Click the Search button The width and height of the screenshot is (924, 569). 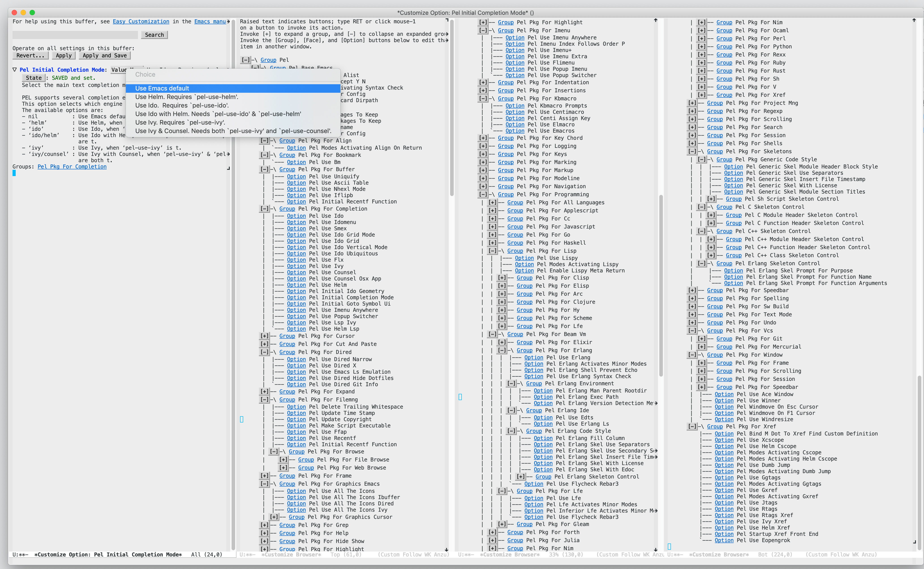point(154,35)
